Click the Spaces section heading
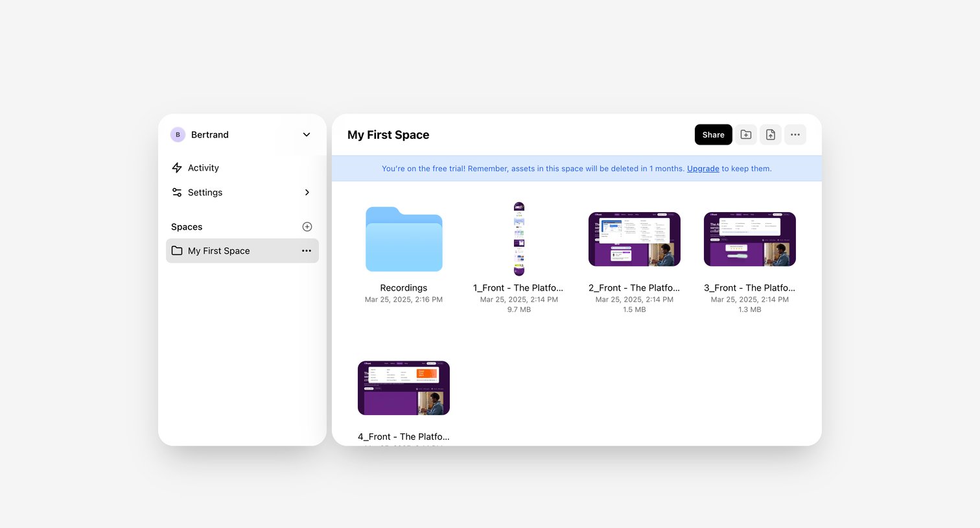The height and width of the screenshot is (528, 980). (x=187, y=227)
